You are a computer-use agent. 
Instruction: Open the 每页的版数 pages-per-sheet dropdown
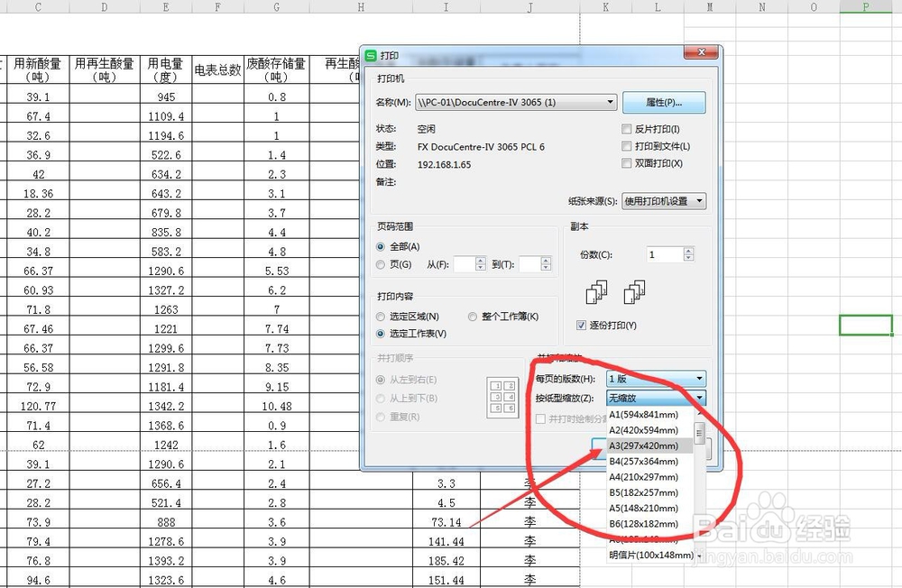tap(699, 379)
